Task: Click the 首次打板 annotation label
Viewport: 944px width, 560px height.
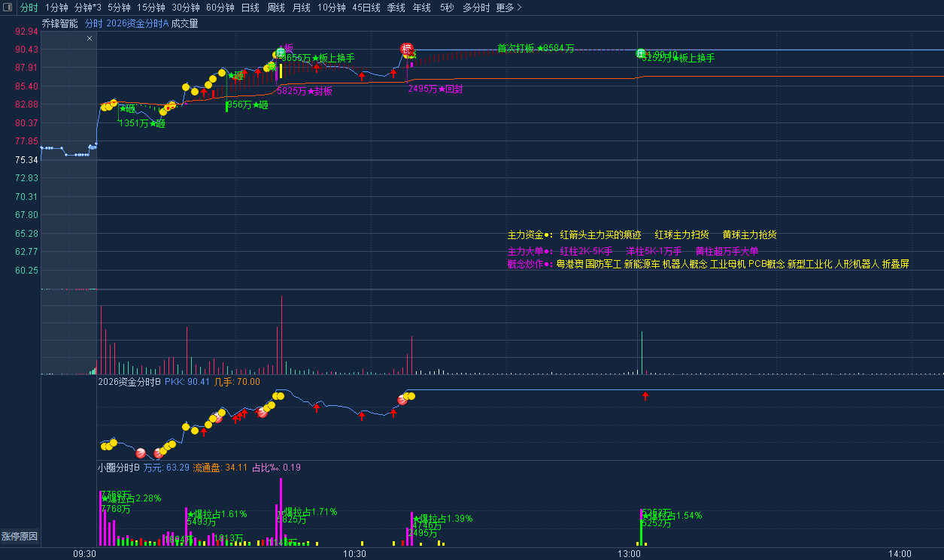Action: pos(516,48)
